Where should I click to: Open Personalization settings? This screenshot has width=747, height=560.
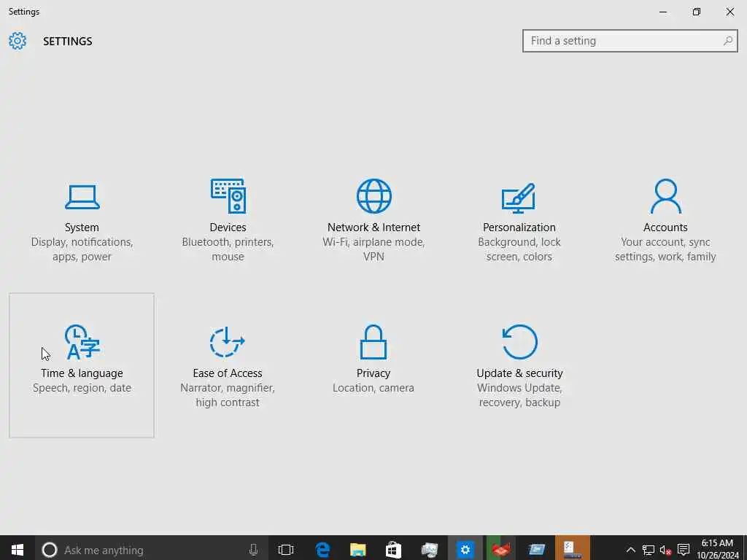tap(519, 220)
